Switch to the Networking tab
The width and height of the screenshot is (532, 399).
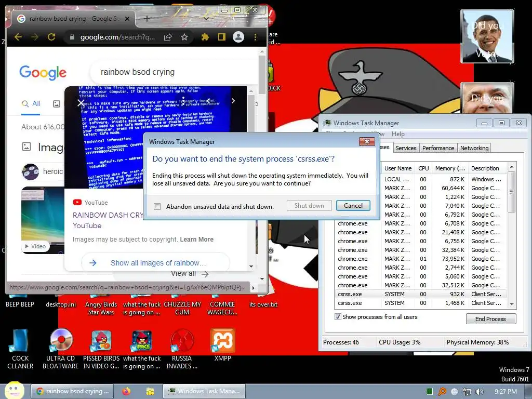pos(474,148)
